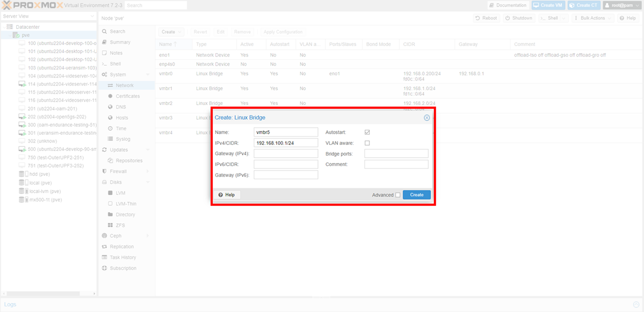Click the IPv4/CIDR input field
Image resolution: width=644 pixels, height=312 pixels.
(x=286, y=143)
